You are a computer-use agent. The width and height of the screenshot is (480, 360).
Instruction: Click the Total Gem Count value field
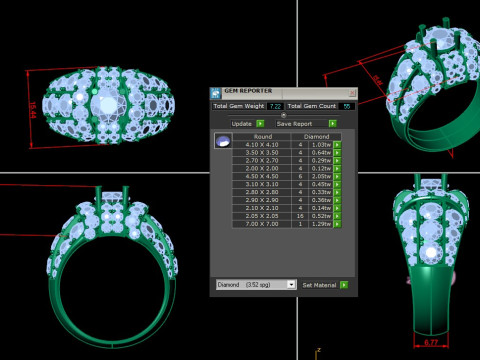(x=347, y=106)
